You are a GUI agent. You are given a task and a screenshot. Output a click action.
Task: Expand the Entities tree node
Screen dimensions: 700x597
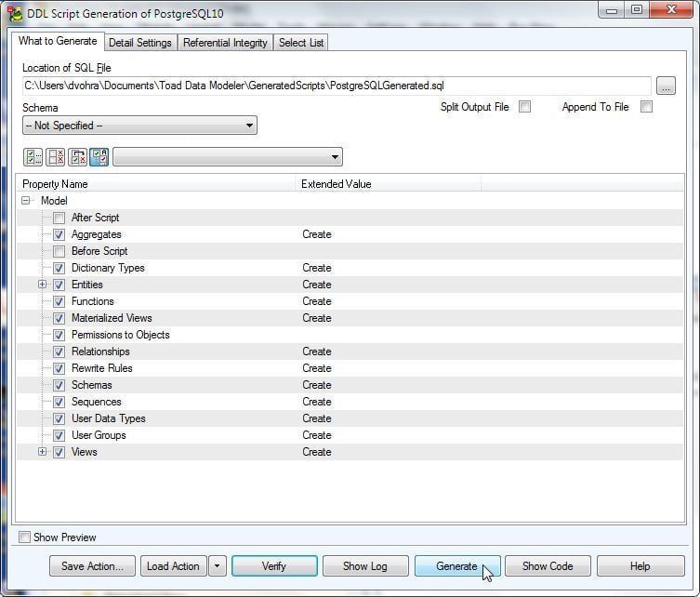coord(42,285)
